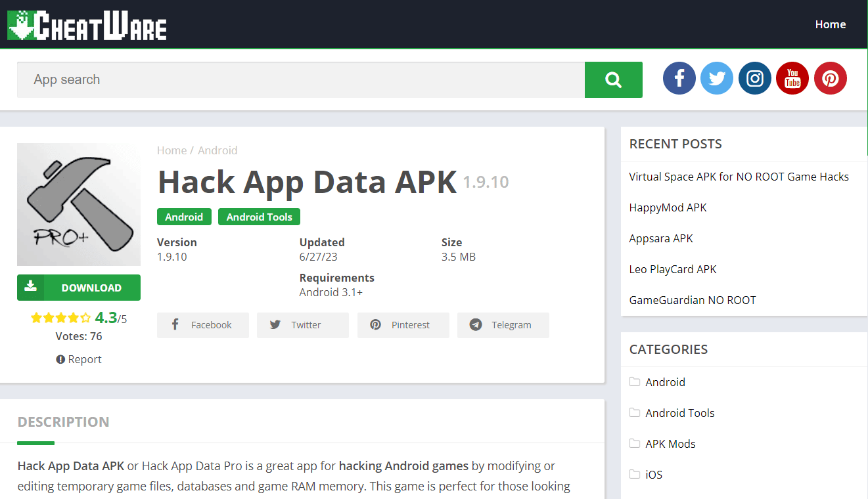The height and width of the screenshot is (499, 868).
Task: Click the Report link
Action: coord(79,359)
